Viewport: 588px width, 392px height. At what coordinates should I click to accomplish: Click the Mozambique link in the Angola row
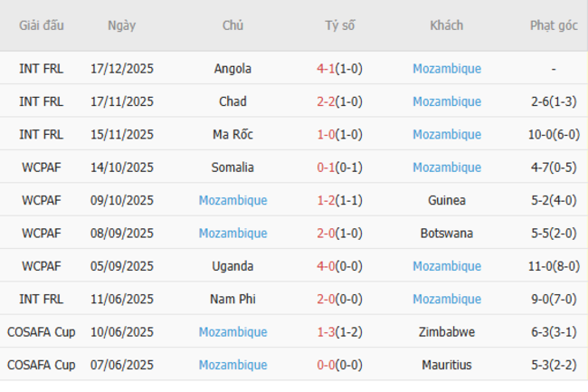(446, 69)
